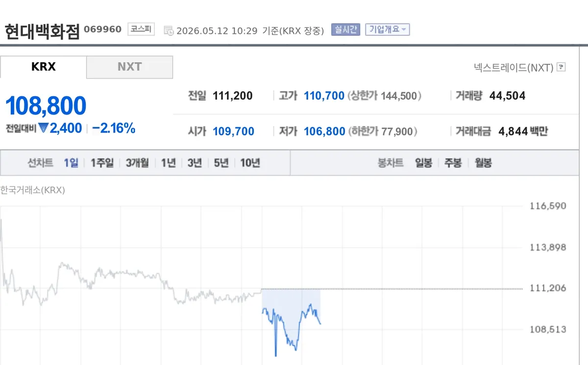
Task: Show the 1년 line chart
Action: tap(168, 163)
